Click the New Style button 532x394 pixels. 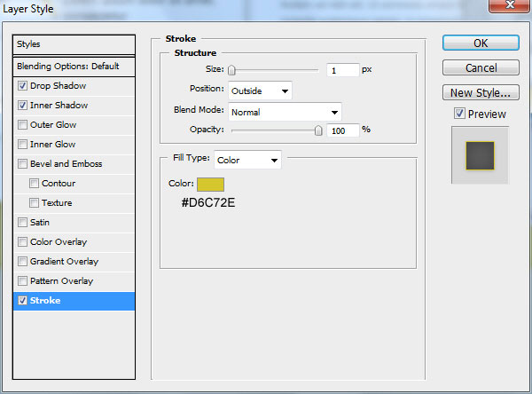(480, 92)
